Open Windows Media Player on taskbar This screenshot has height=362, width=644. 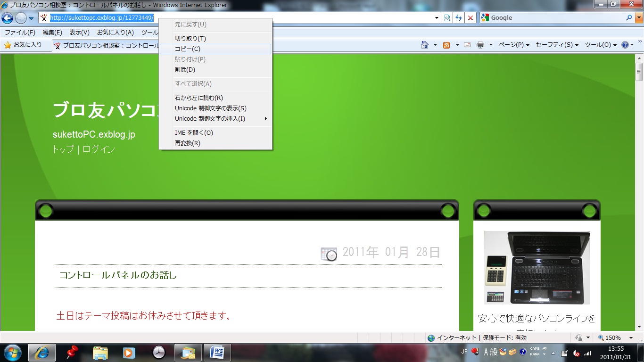click(x=130, y=353)
